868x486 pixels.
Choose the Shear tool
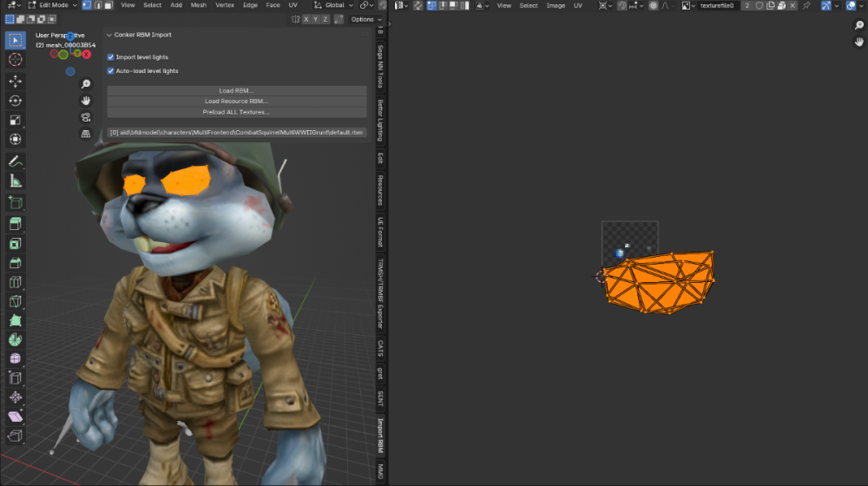15,417
